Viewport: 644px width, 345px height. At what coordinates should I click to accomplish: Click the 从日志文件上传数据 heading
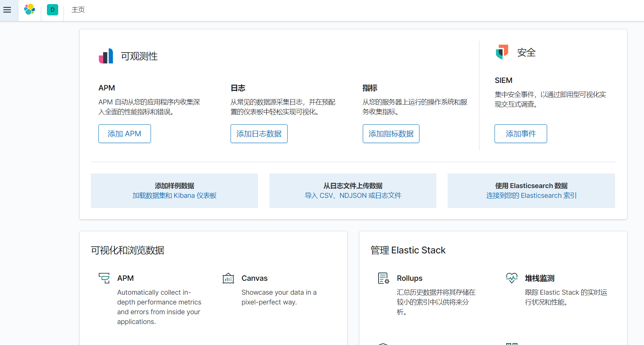pos(353,186)
